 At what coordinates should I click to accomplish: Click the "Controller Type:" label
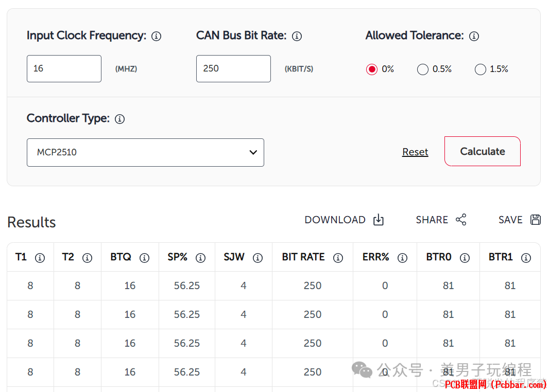68,118
